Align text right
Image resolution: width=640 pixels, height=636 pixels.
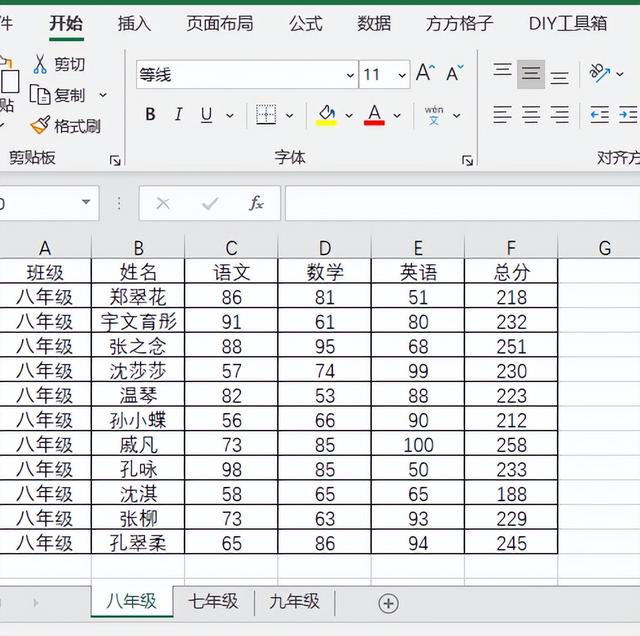coord(559,115)
